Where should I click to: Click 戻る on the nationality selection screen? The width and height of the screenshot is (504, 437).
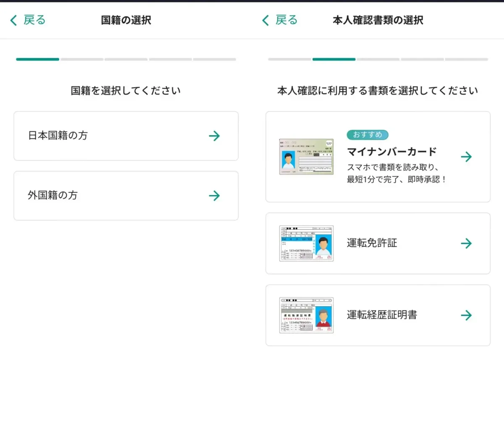[31, 20]
